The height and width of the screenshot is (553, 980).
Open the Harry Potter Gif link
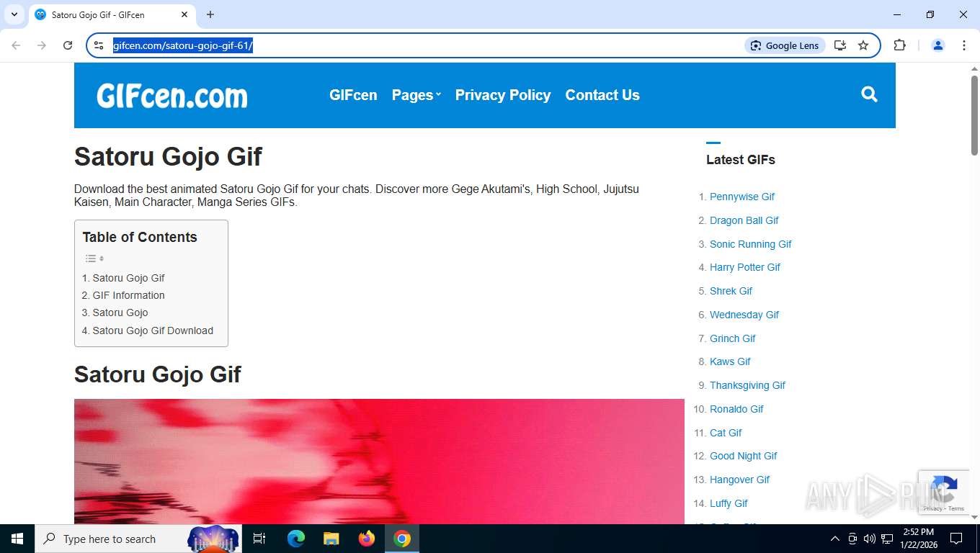click(x=745, y=267)
